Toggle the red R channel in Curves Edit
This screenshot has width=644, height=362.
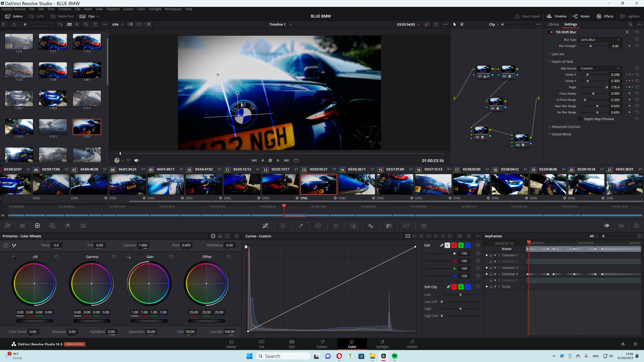click(454, 245)
